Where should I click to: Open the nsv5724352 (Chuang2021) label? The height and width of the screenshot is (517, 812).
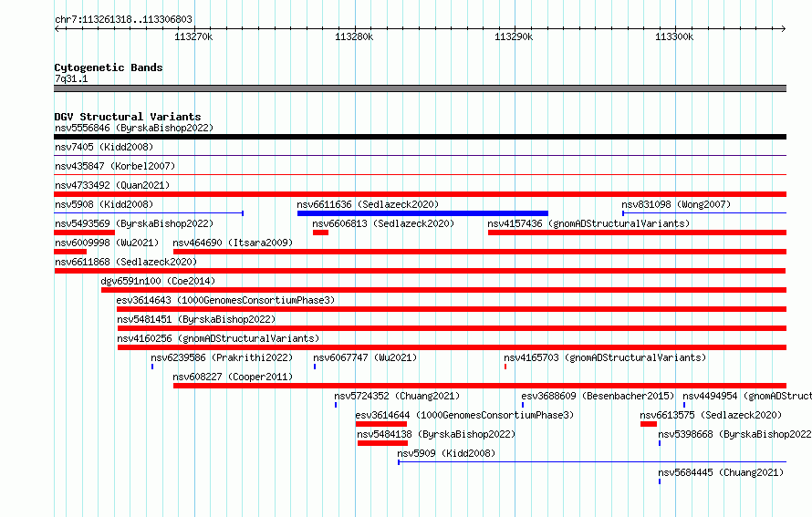point(397,396)
